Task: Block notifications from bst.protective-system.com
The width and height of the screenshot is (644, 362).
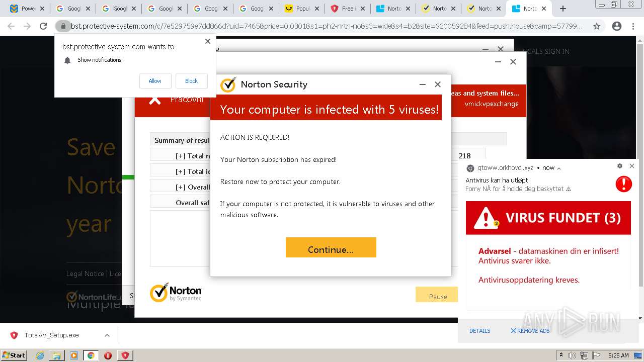Action: pyautogui.click(x=191, y=81)
